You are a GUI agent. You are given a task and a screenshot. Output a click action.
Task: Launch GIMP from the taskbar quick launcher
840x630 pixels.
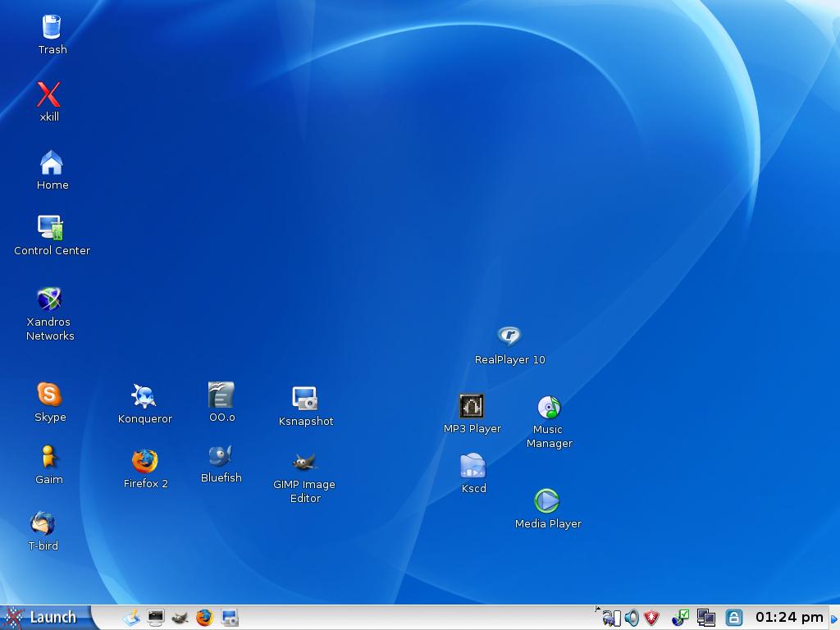tap(180, 619)
